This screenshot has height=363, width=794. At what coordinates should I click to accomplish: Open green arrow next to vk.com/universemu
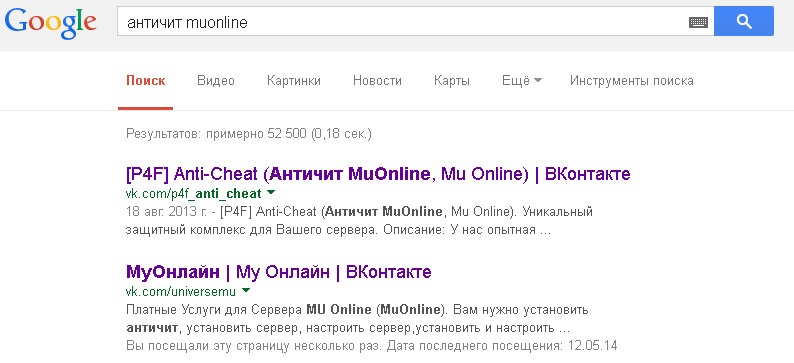246,291
